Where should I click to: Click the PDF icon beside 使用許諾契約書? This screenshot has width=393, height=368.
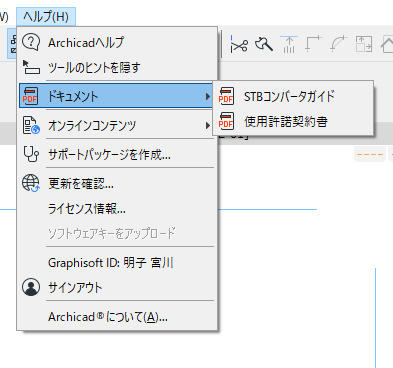pyautogui.click(x=226, y=121)
